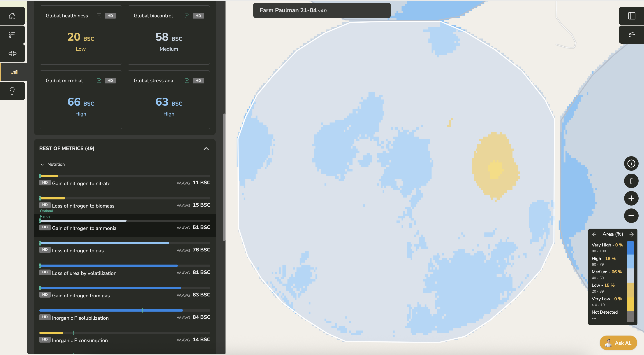
Task: Open the Global biocontrol 58 BSC card
Action: pyautogui.click(x=169, y=35)
